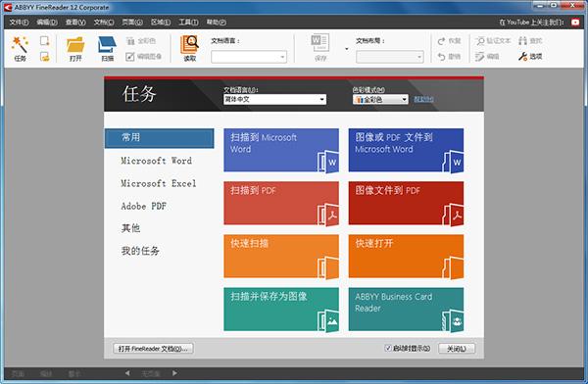Click the 打开 FineReader 文档 button
Screen dimensions: 588x384
tap(153, 349)
